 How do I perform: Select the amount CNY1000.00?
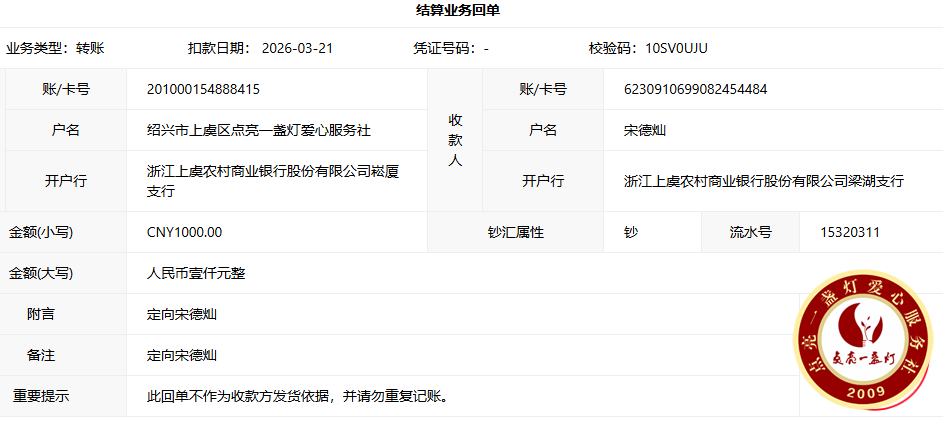185,232
